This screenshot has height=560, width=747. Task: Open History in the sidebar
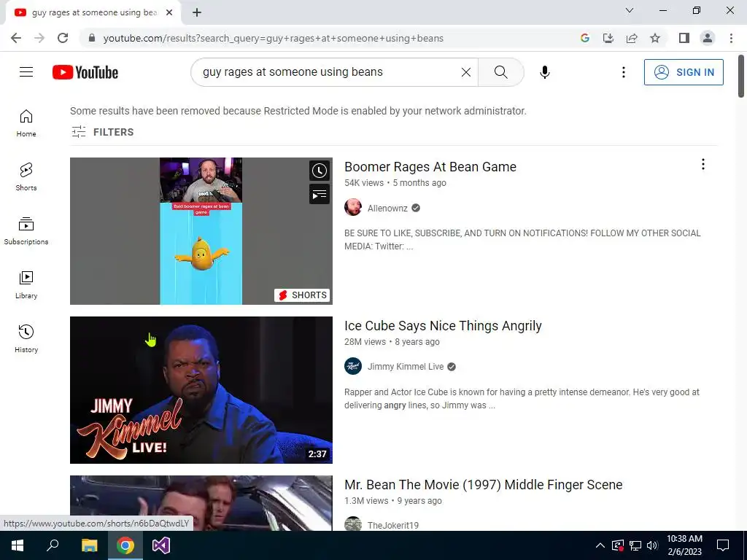coord(26,338)
